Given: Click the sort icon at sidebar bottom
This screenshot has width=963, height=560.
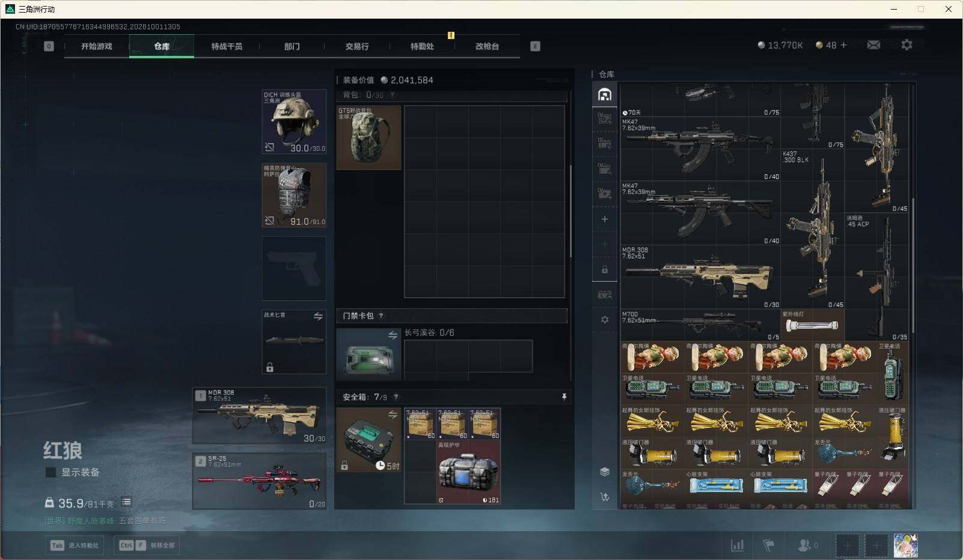Looking at the screenshot, I should (605, 497).
